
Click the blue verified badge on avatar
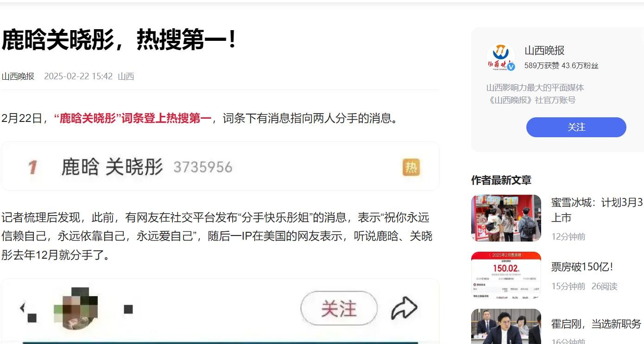(511, 67)
